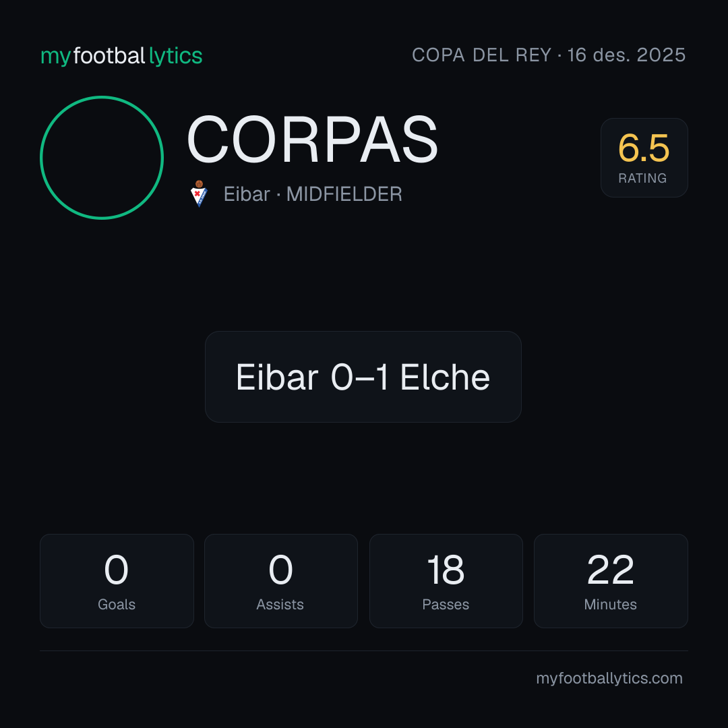Viewport: 728px width, 728px height.
Task: Open the 6.5 rating badge
Action: pyautogui.click(x=644, y=158)
